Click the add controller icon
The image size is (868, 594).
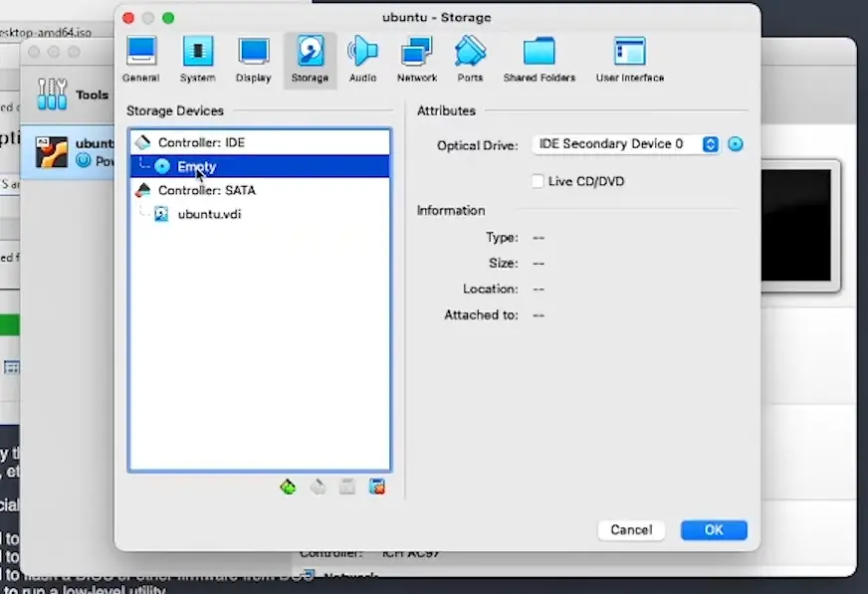coord(288,487)
